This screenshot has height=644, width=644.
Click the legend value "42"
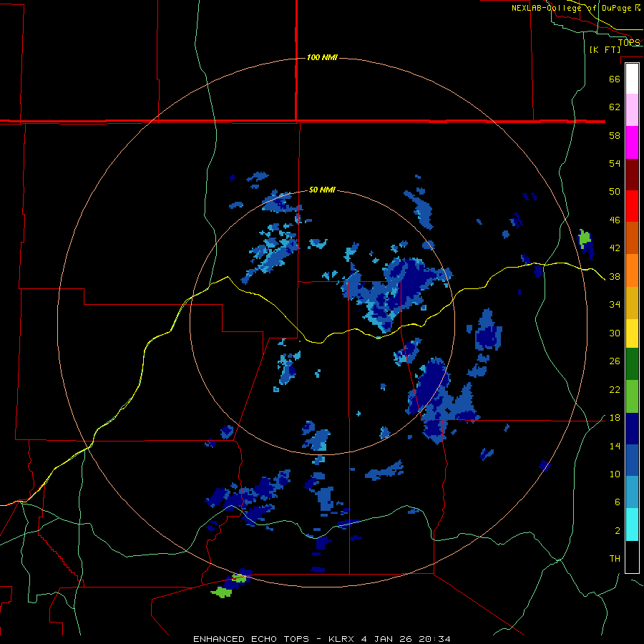615,248
